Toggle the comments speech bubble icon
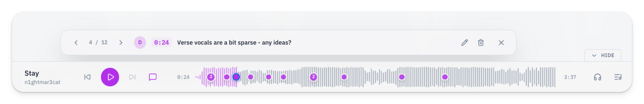Screen dimensions: 644x104 [x=153, y=77]
